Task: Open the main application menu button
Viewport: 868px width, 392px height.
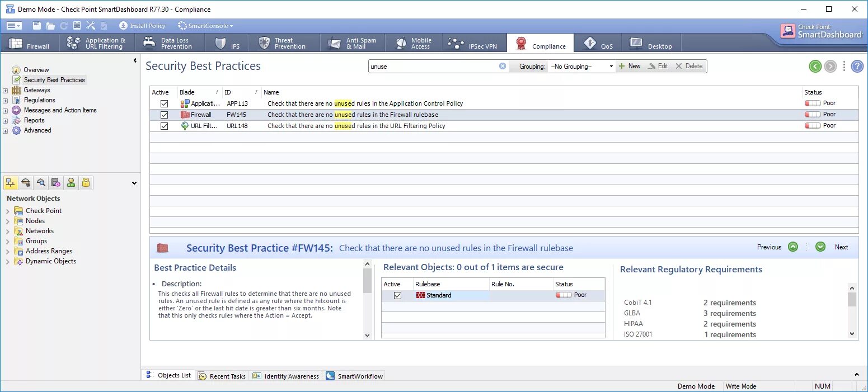Action: tap(13, 26)
